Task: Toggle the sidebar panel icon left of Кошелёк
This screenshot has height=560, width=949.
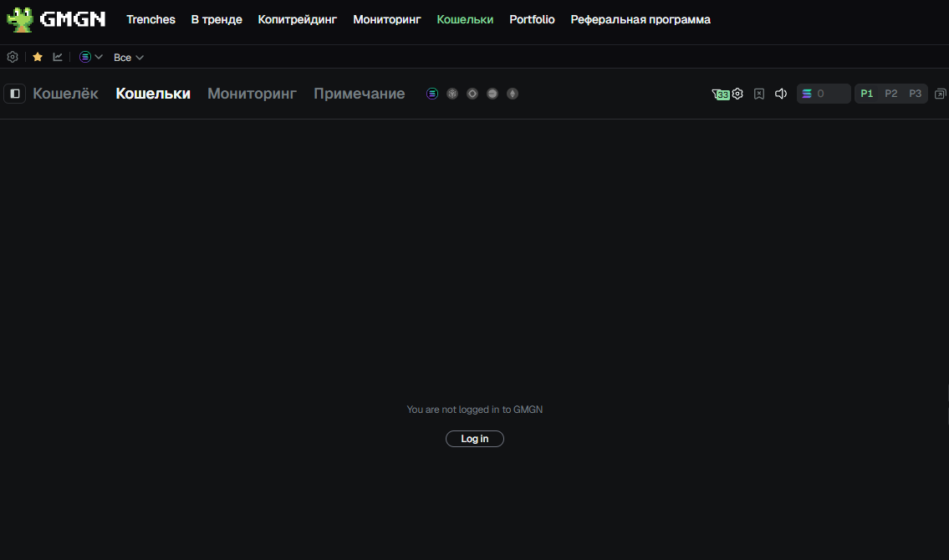Action: pos(14,94)
